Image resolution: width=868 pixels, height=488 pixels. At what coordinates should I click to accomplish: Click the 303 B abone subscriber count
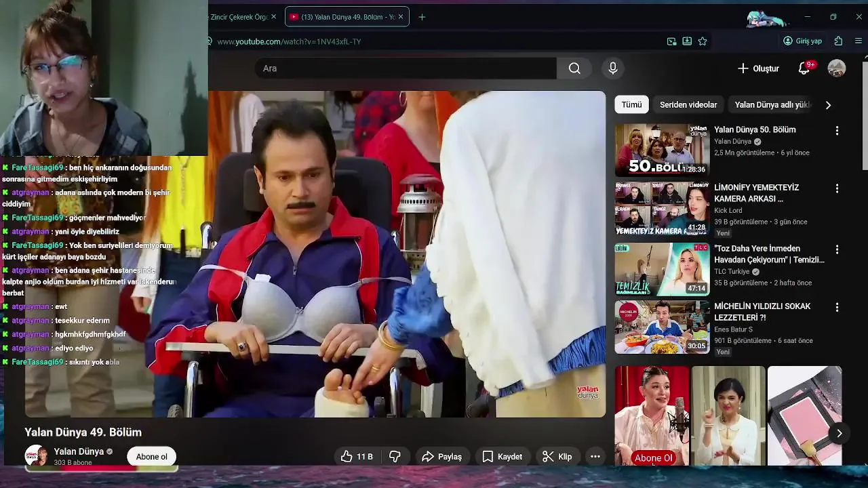73,463
